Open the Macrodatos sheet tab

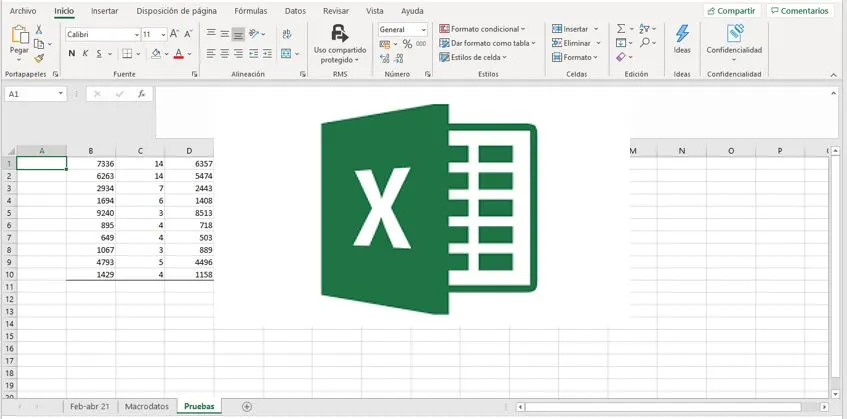click(x=147, y=407)
